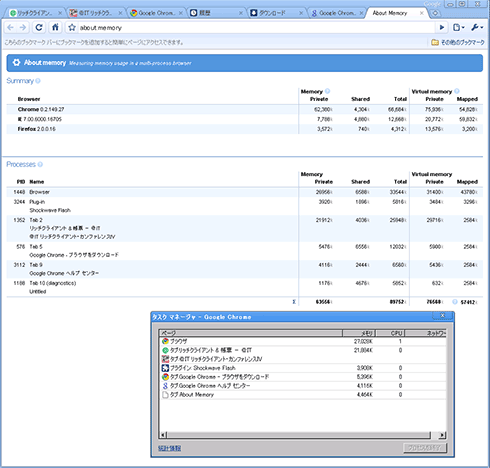
Task: Open the page menu document icon
Action: (459, 27)
